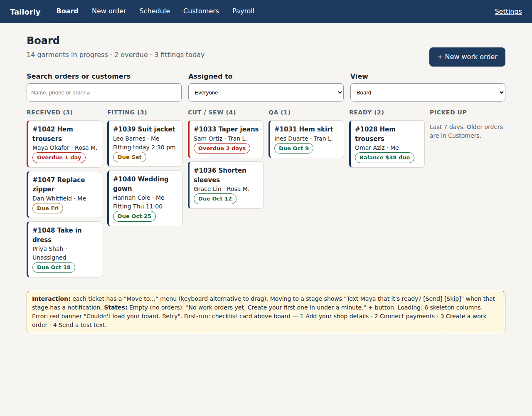Open ticket #1031 Hem skirt
The image size is (532, 416).
(306, 139)
